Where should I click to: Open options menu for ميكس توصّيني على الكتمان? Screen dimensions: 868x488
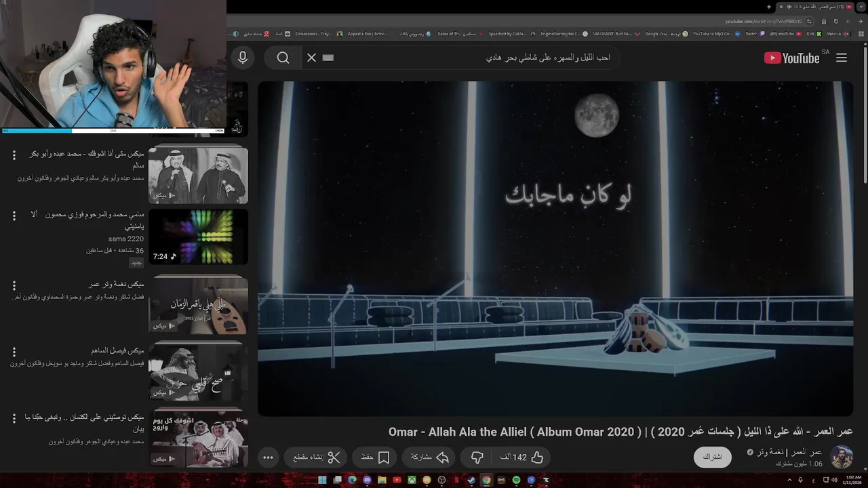[14, 418]
